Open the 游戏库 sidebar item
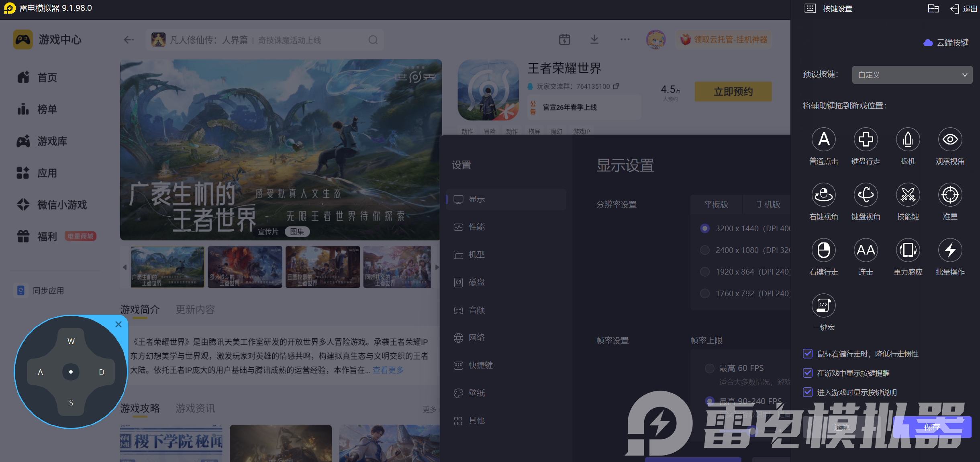Screen dimensions: 980x462 click(42, 141)
